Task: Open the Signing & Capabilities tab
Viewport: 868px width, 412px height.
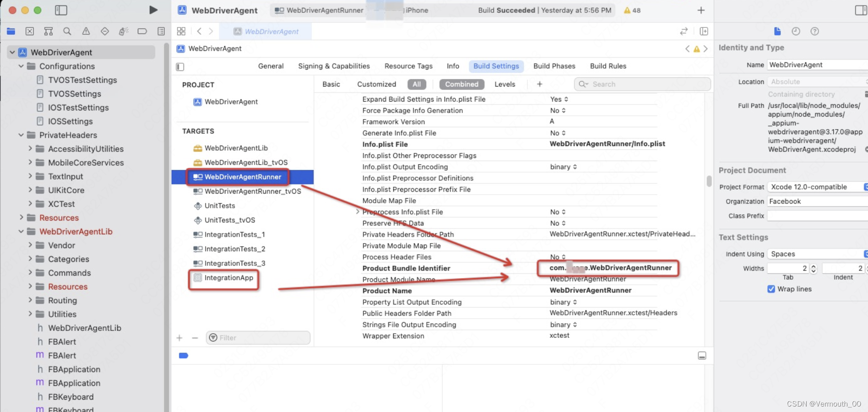Action: [334, 66]
